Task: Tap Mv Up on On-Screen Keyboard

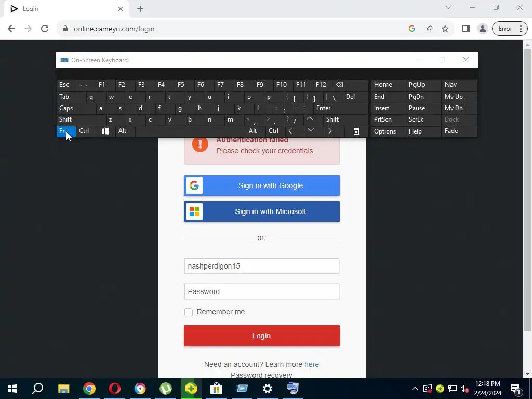Action: (x=460, y=97)
